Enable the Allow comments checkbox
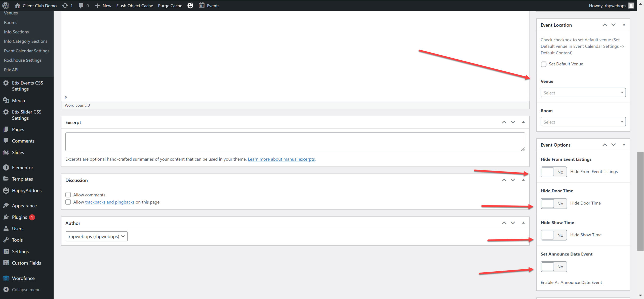This screenshot has height=299, width=644. 68,195
